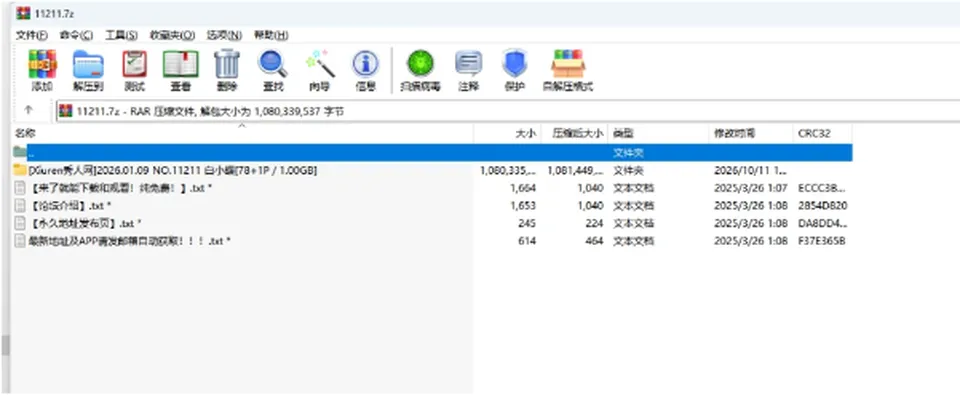Sort by the 压缩后大小 column header
The image size is (960, 395).
coord(575,133)
